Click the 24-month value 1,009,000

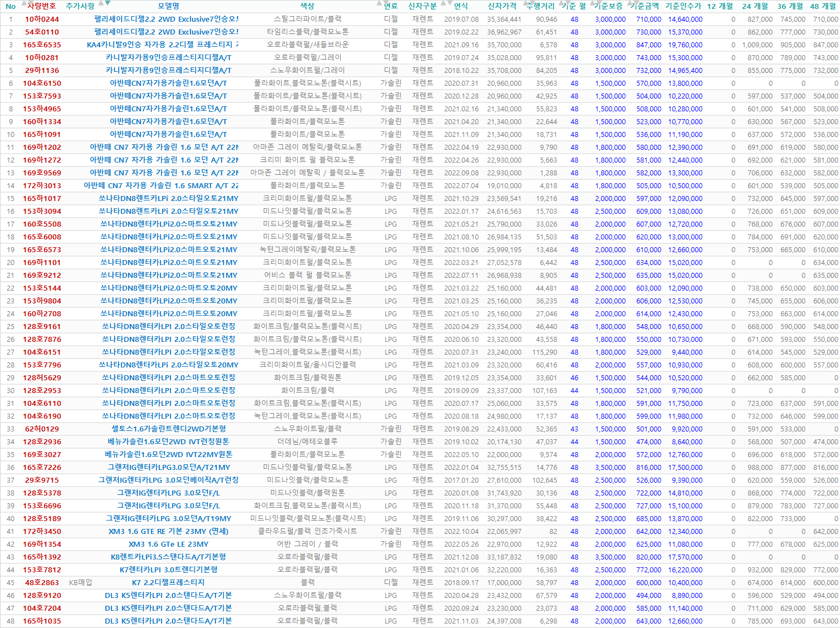(757, 45)
